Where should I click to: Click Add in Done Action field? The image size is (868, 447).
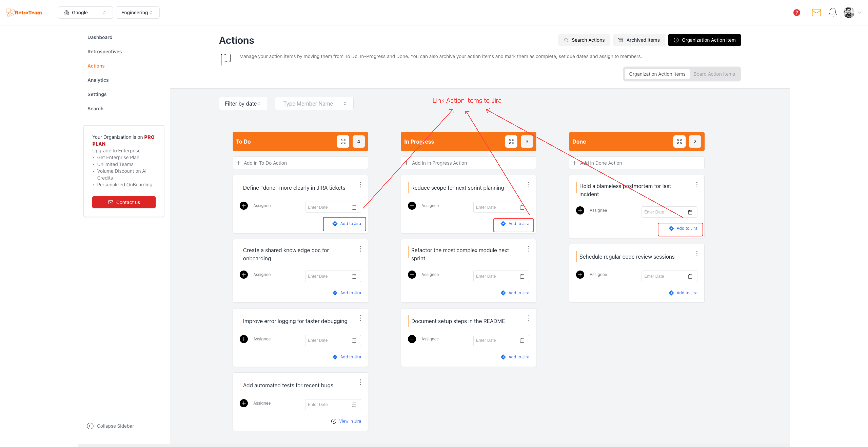tap(637, 163)
